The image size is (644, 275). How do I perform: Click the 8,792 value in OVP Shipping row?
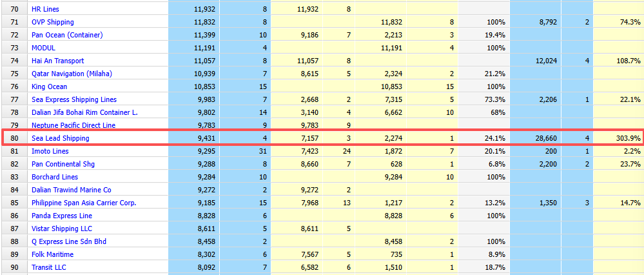point(549,22)
